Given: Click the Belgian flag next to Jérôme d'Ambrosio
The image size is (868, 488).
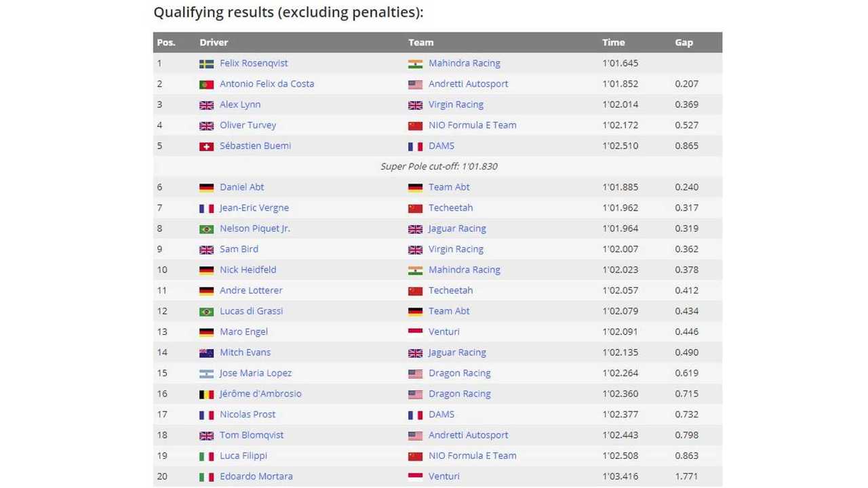Looking at the screenshot, I should (x=207, y=394).
